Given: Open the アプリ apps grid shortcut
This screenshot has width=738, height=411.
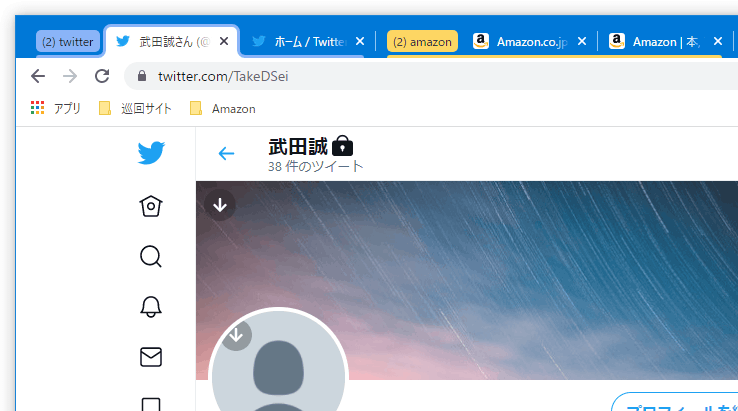Looking at the screenshot, I should [x=56, y=108].
